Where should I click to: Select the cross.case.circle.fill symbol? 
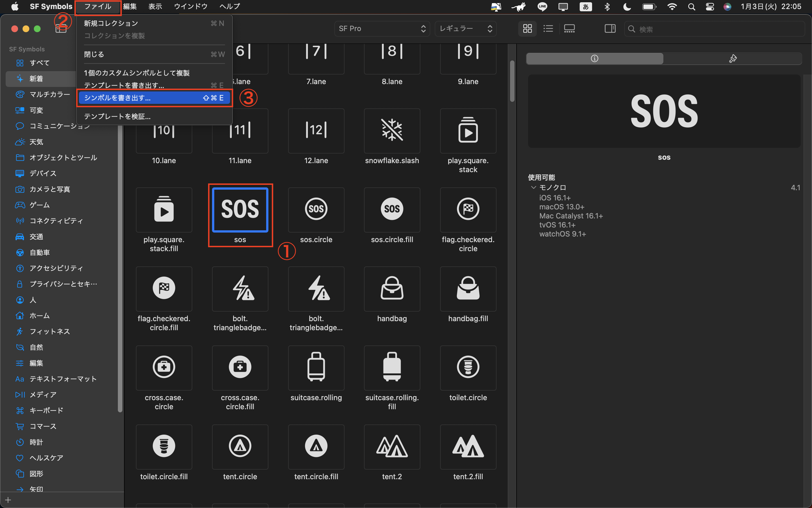(x=240, y=367)
